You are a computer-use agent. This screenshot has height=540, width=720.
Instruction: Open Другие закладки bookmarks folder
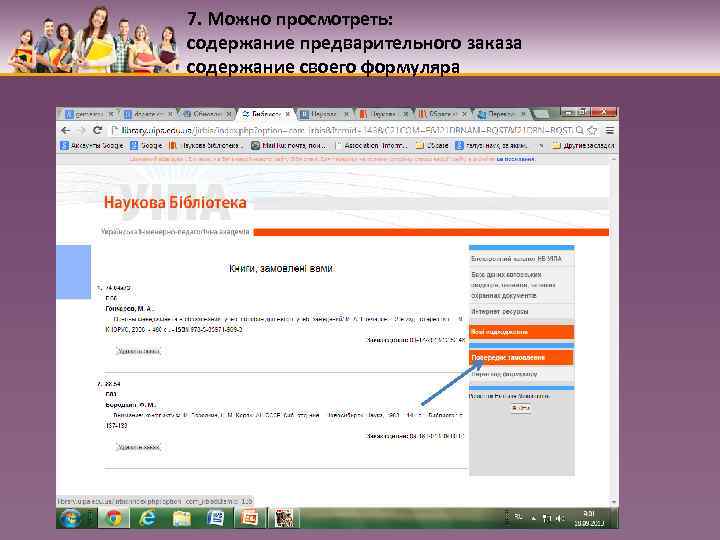583,146
